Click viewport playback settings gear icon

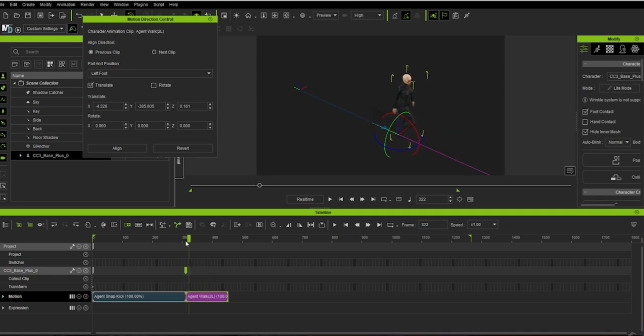(459, 199)
